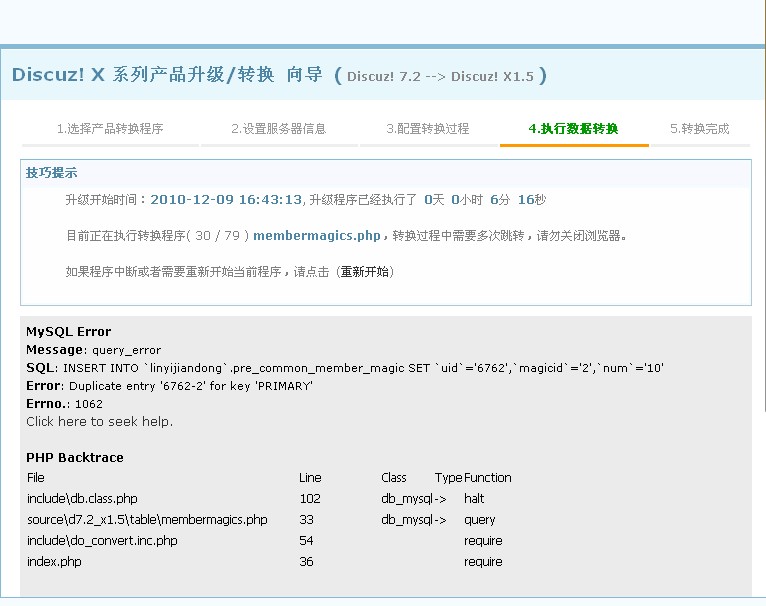Click 'db_mysql->' in the membermagics.php row
Image resolution: width=766 pixels, height=606 pixels.
click(x=414, y=519)
